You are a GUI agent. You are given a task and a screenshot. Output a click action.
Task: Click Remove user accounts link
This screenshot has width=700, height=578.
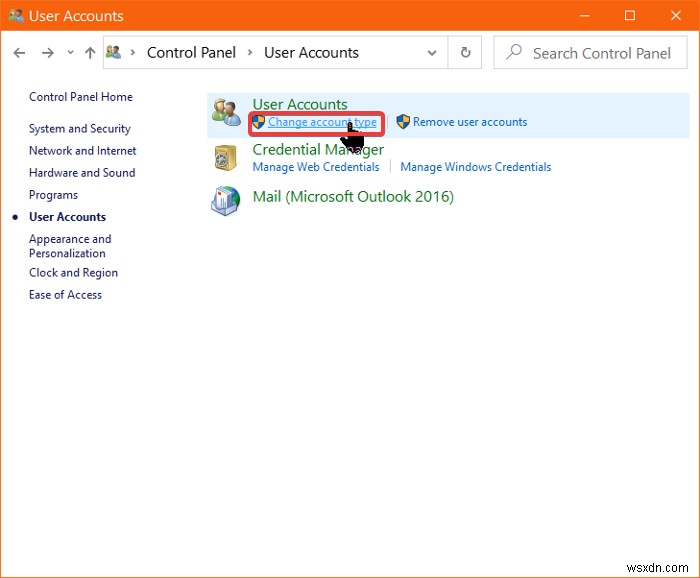pyautogui.click(x=470, y=121)
